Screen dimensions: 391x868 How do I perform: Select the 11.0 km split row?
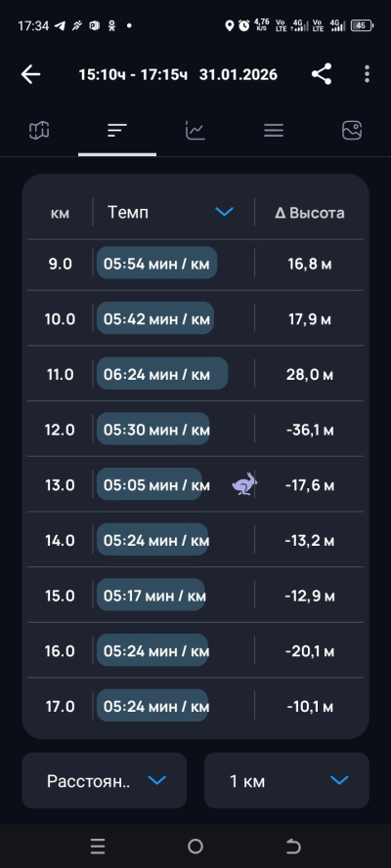click(x=195, y=374)
